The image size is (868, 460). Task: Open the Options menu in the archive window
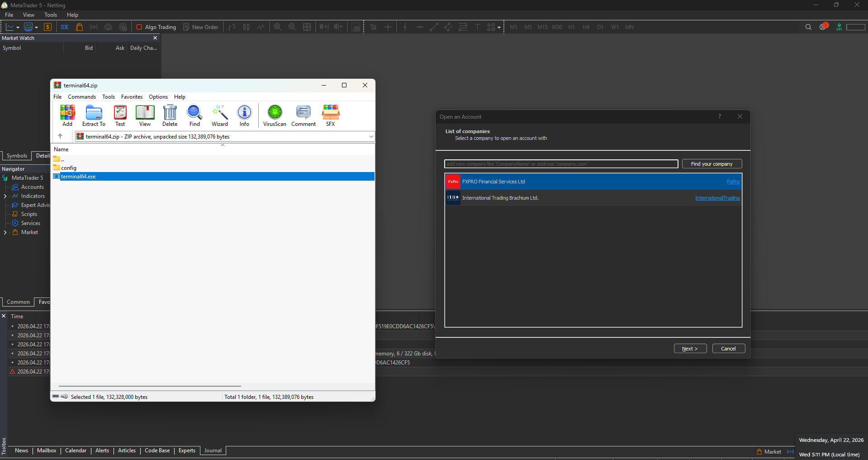[158, 97]
